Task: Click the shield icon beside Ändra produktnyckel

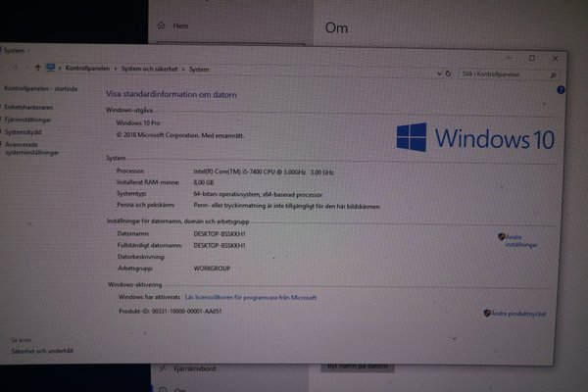Action: 487,313
